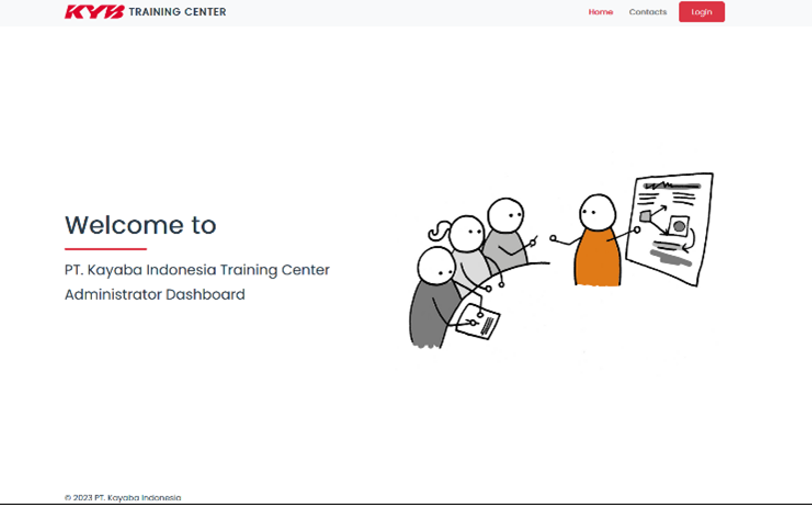This screenshot has width=812, height=505.
Task: Click the scribbled title on the poster
Action: point(672,185)
